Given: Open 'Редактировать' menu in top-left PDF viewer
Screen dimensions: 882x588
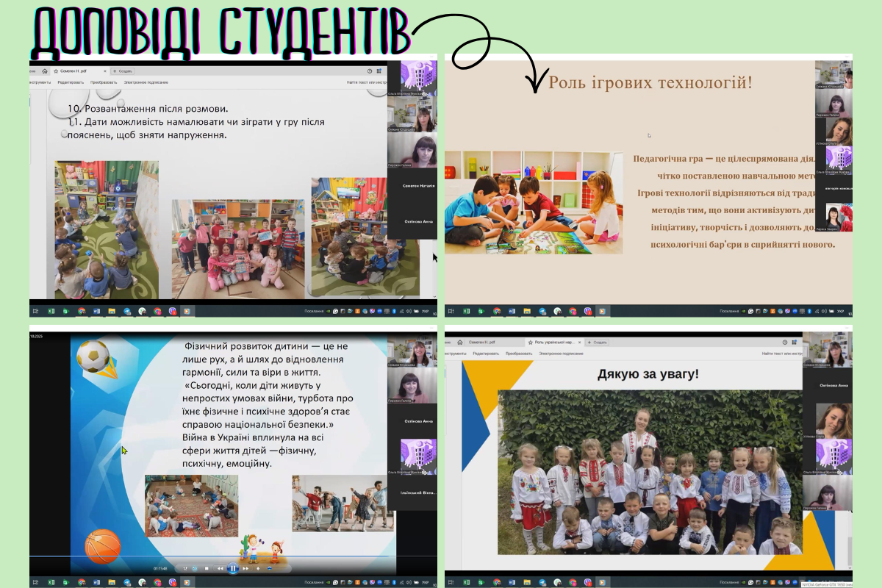Looking at the screenshot, I should 71,82.
